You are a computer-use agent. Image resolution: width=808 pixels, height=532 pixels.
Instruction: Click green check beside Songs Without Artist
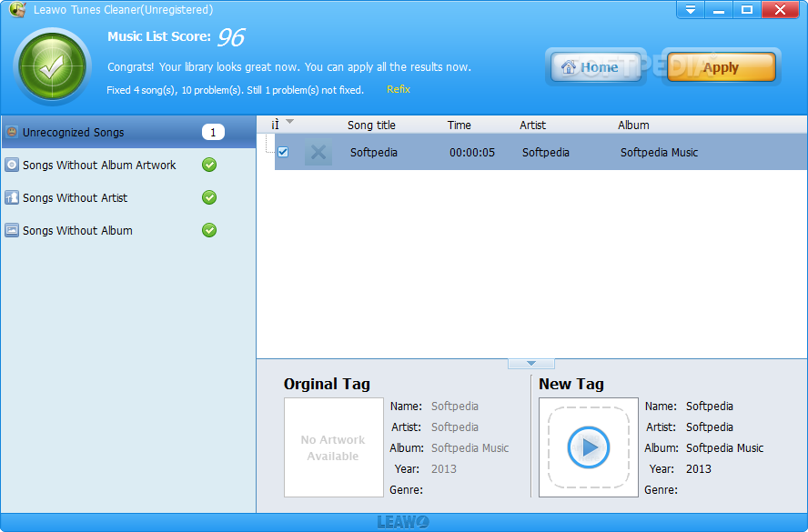coord(209,197)
